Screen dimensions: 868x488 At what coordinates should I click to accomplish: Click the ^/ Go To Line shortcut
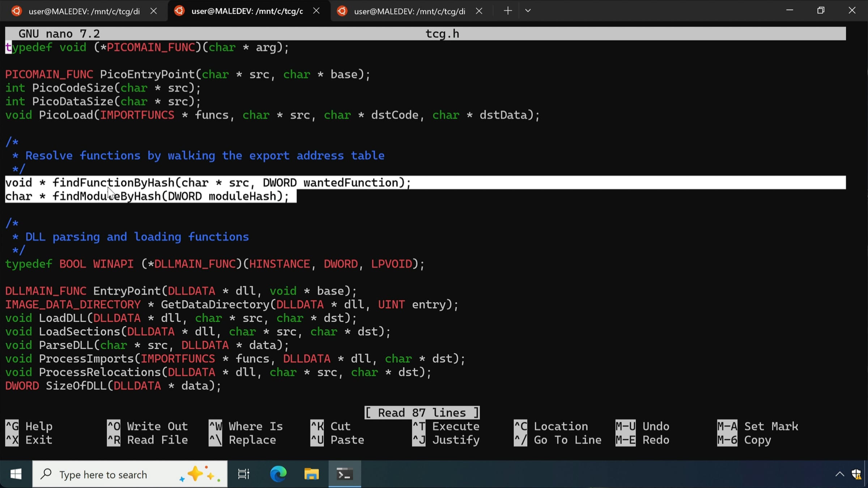point(558,440)
